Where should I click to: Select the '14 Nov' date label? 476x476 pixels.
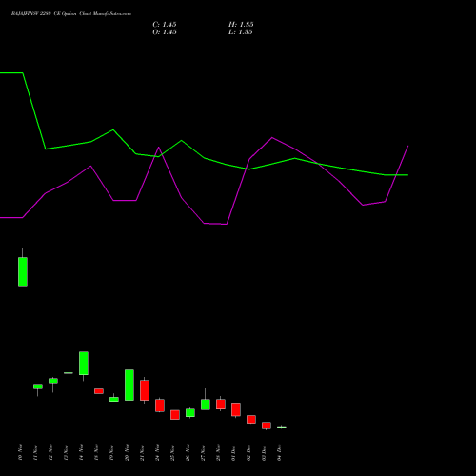tap(81, 452)
